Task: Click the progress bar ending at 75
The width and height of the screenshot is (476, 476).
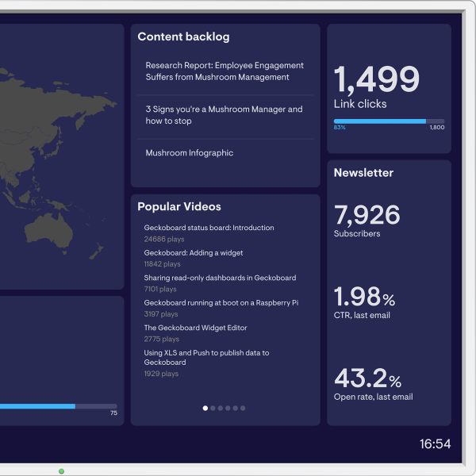Action: [x=56, y=406]
